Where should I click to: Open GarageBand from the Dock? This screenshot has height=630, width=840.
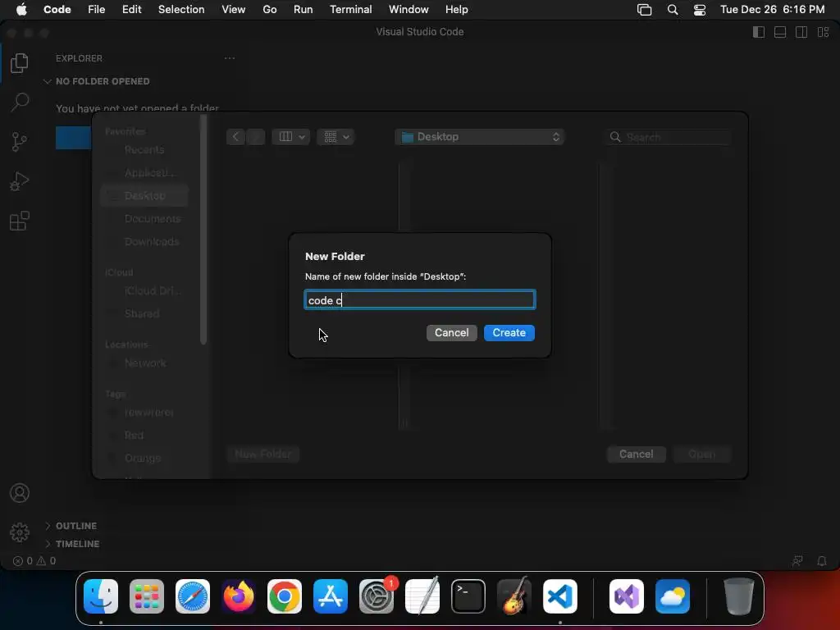[514, 596]
